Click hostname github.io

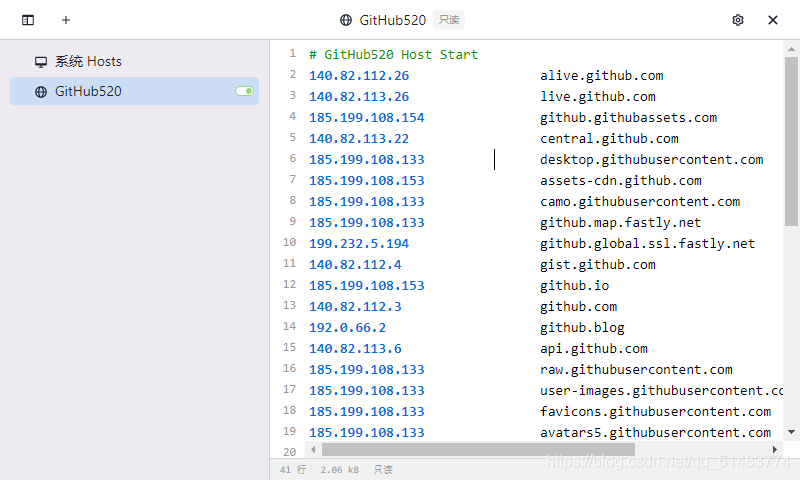[x=574, y=285]
